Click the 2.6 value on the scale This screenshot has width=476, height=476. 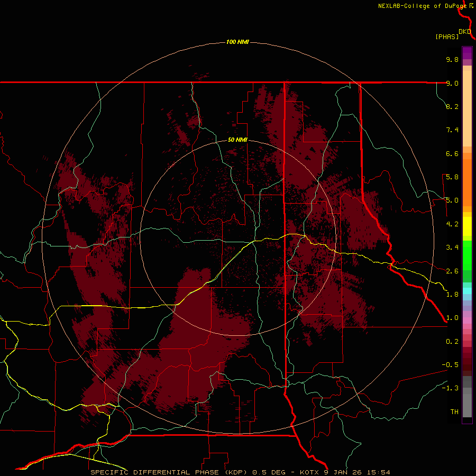click(452, 271)
